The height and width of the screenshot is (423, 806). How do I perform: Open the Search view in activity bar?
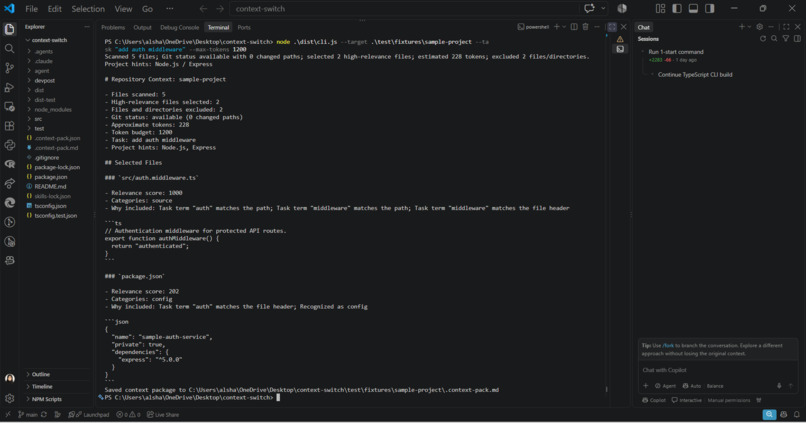coord(10,49)
